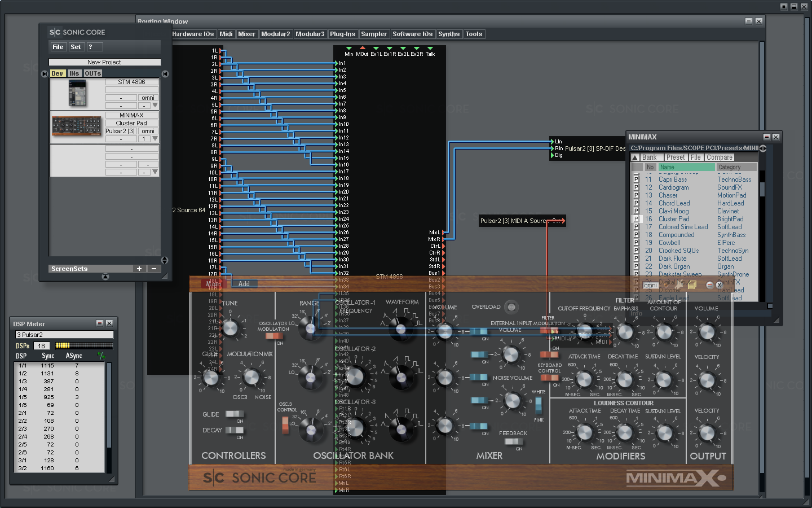Toggle the Oscillator Modulation switch

pyautogui.click(x=274, y=336)
